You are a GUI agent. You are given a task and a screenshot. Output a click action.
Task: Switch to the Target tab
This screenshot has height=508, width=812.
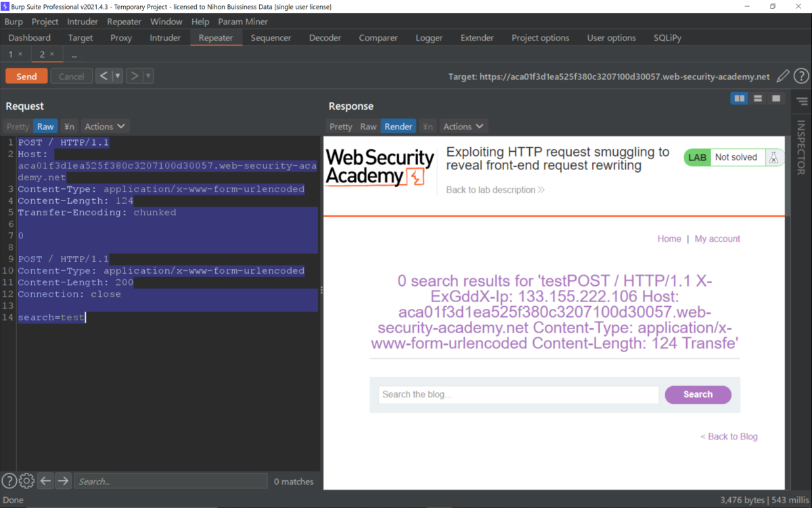(81, 38)
